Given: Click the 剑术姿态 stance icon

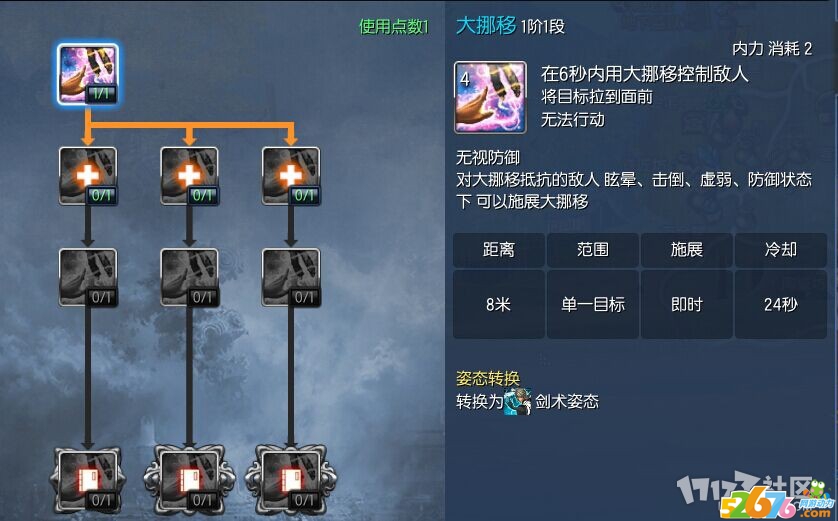Looking at the screenshot, I should 517,402.
